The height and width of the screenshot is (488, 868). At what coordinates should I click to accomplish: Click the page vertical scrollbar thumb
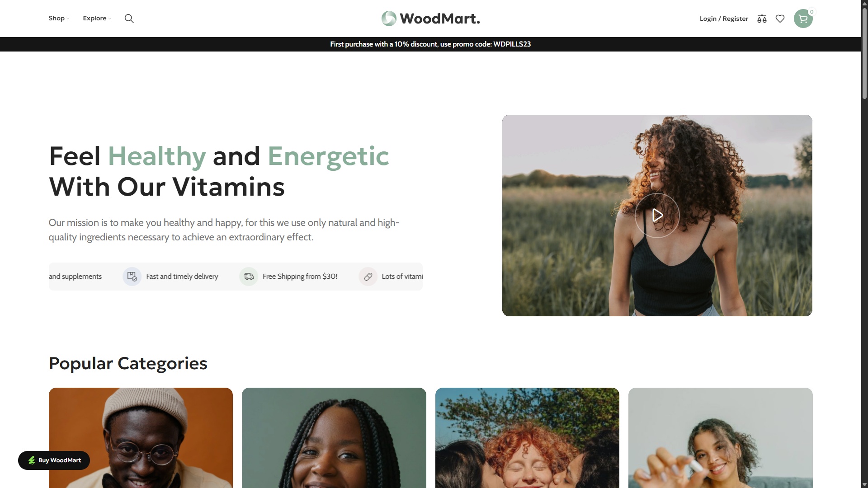coord(864,53)
